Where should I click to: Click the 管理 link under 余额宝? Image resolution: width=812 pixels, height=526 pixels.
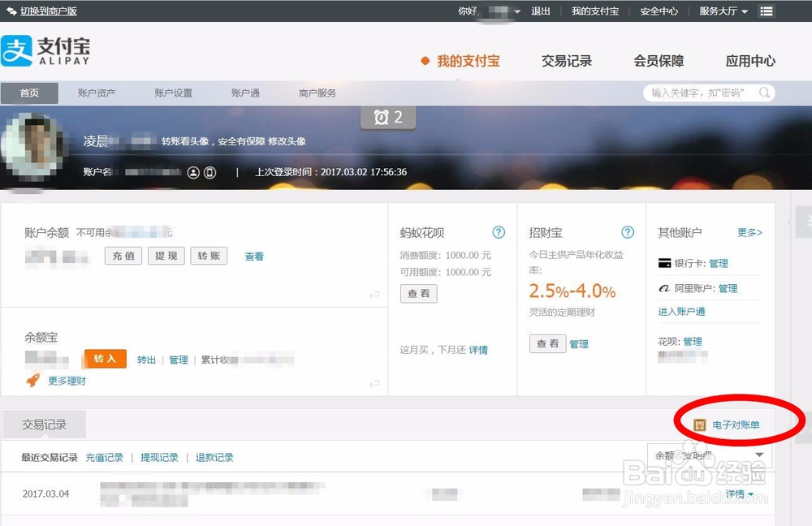[x=179, y=360]
